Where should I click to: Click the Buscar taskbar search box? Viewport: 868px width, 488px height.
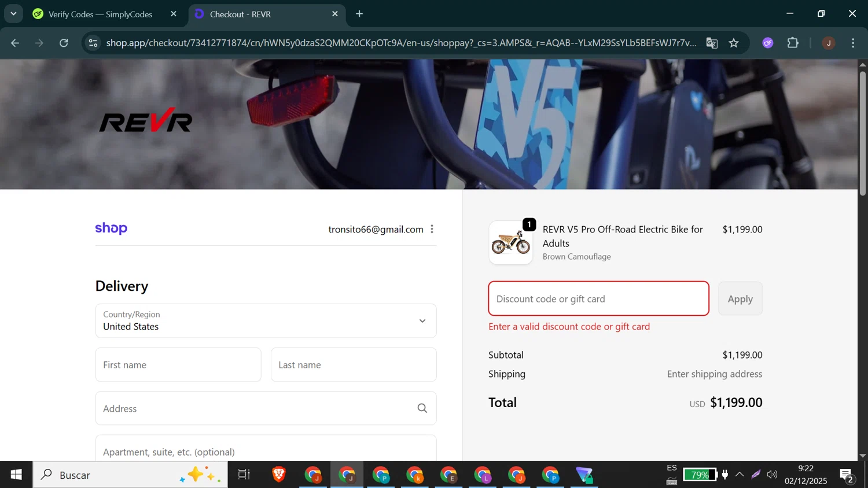tap(130, 475)
